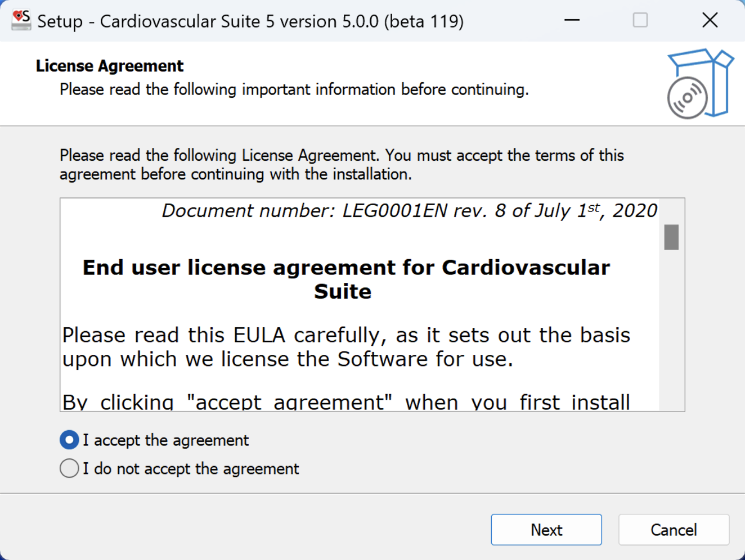Viewport: 745px width, 560px height.
Task: Close the Setup window
Action: 710,20
